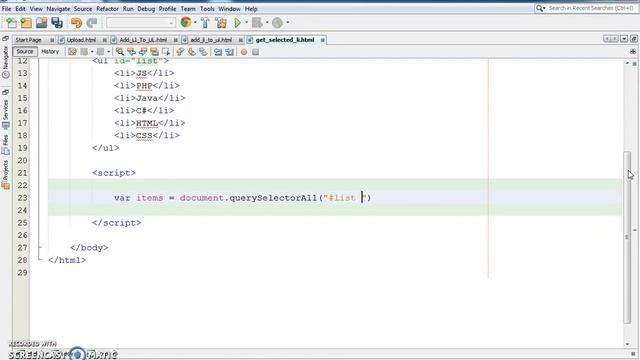This screenshot has height=360, width=640.
Task: Open the Help menu
Action: (251, 9)
